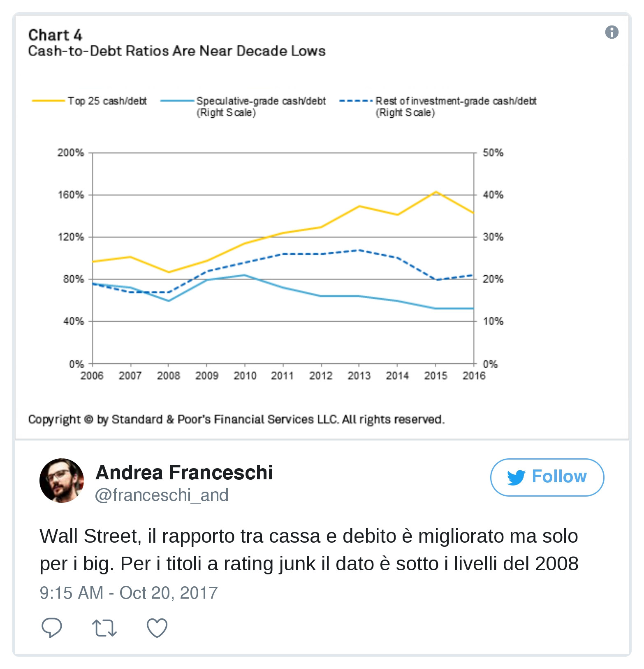Click the tweet text about Wall Street
The image size is (644, 669).
[309, 550]
